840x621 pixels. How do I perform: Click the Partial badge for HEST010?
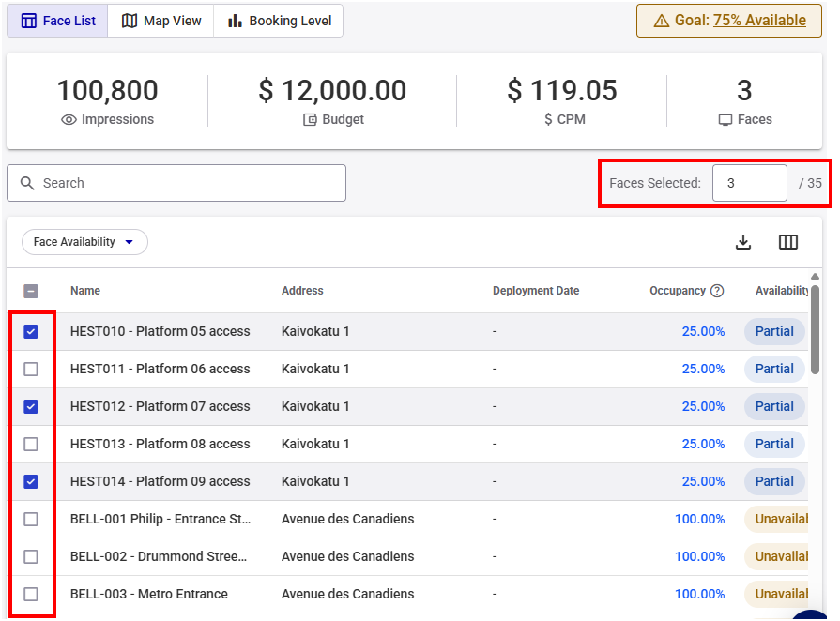[x=774, y=331]
